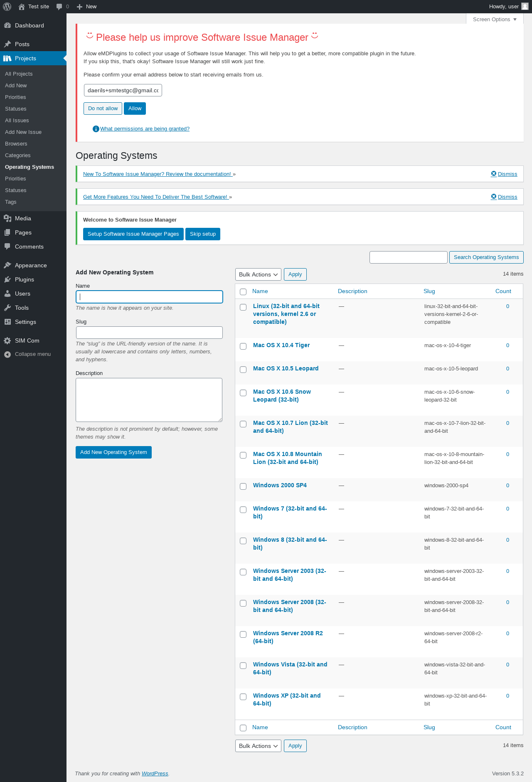The height and width of the screenshot is (782, 532).
Task: Check the top select-all checkbox
Action: (243, 292)
